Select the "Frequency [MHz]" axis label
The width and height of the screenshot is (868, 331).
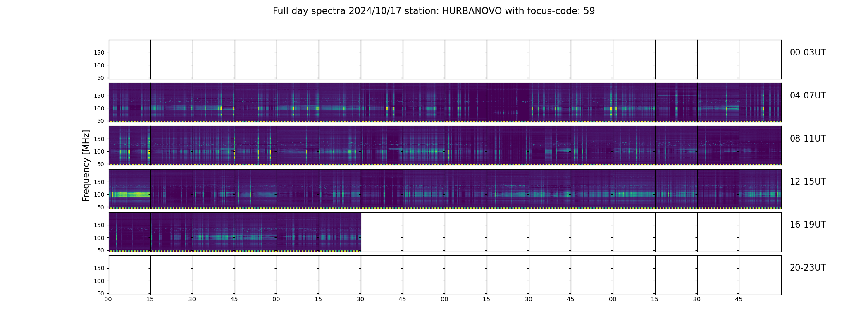86,165
